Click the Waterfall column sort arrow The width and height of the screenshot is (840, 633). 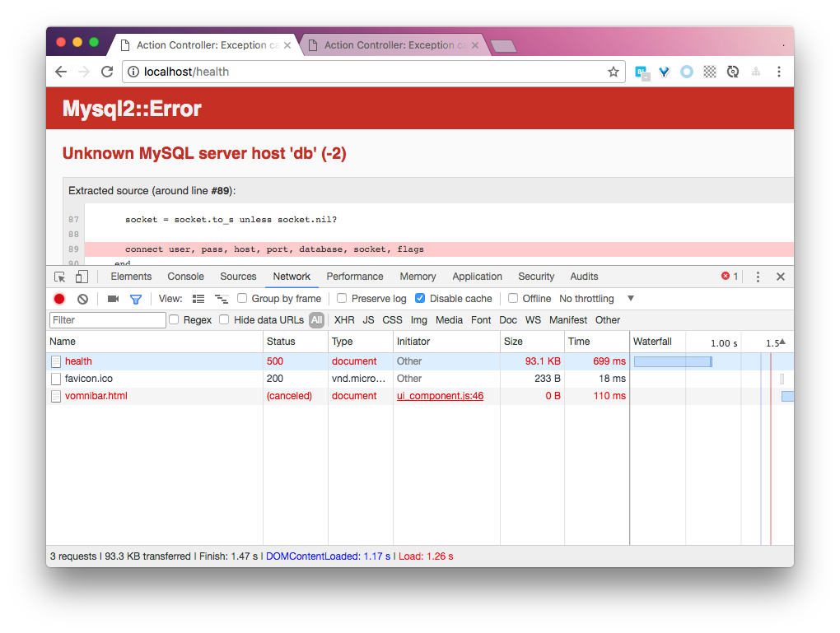click(x=782, y=342)
